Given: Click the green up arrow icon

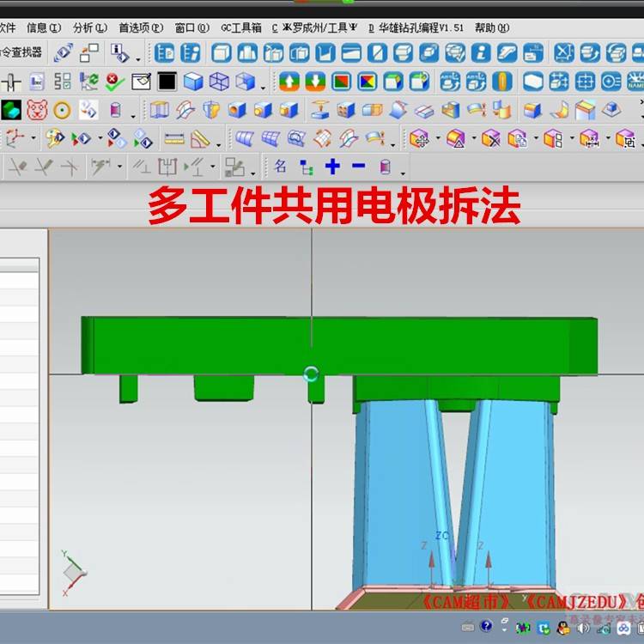Looking at the screenshot, I should point(289,82).
